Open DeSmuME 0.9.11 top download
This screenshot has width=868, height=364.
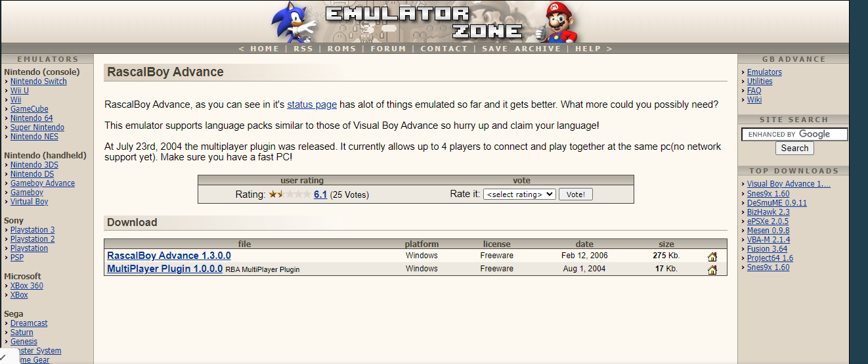coord(777,203)
